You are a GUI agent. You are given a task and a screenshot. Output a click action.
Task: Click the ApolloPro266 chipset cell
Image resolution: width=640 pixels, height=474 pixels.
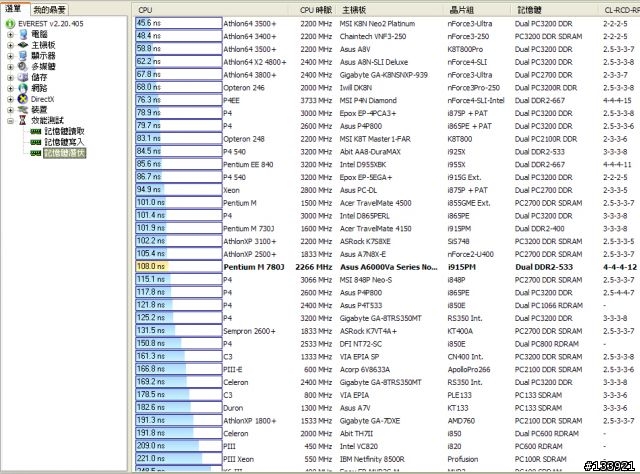(469, 369)
